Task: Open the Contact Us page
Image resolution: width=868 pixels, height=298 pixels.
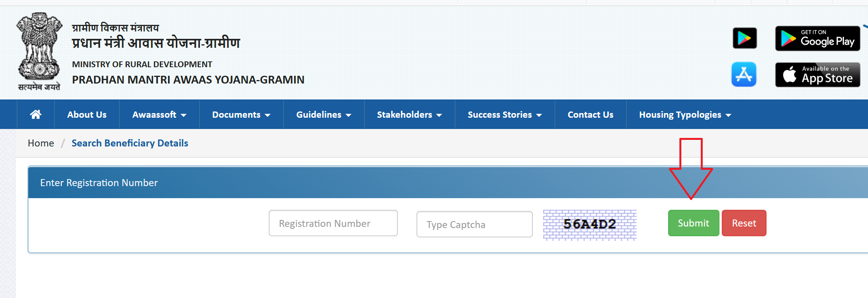Action: (x=590, y=114)
